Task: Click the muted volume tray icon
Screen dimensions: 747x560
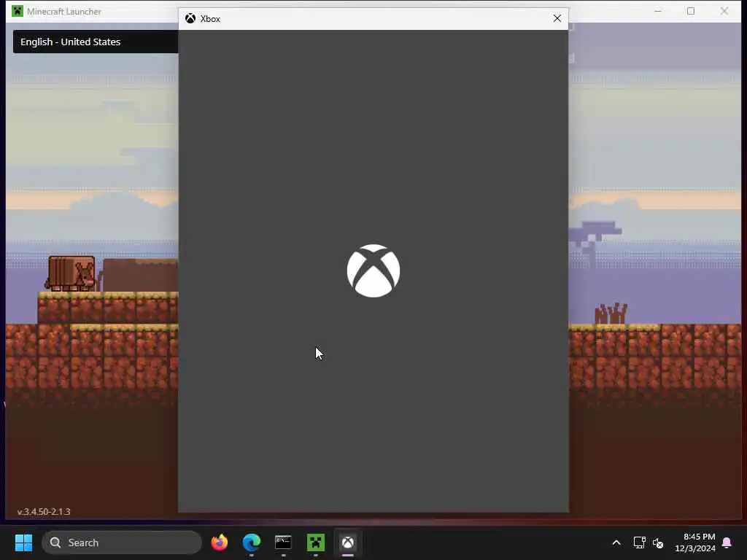Action: (x=658, y=542)
